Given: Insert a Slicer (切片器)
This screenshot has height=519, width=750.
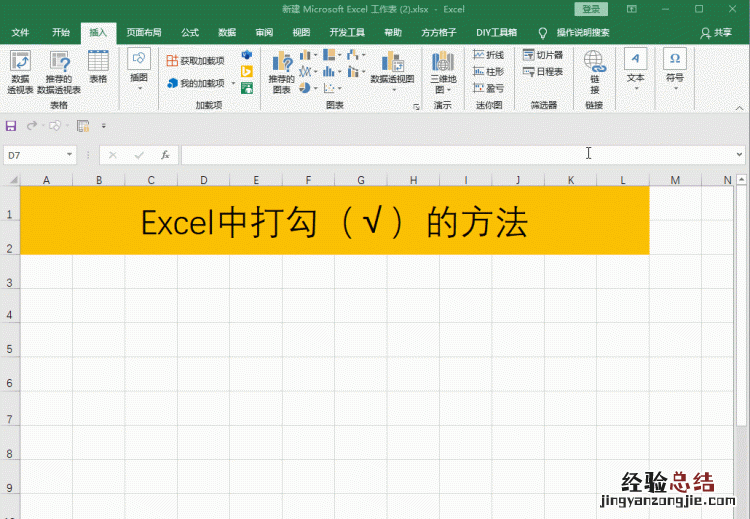Looking at the screenshot, I should 543,55.
